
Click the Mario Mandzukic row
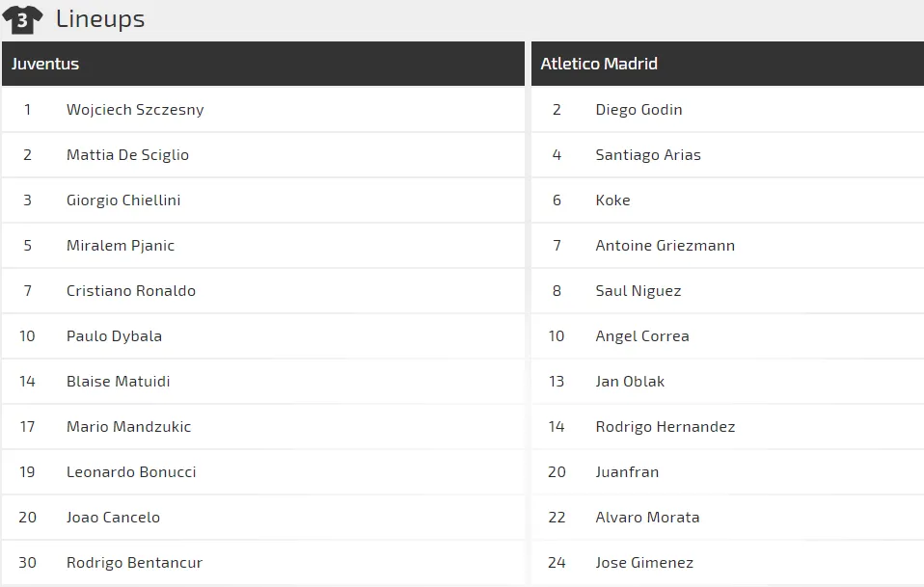coord(128,427)
